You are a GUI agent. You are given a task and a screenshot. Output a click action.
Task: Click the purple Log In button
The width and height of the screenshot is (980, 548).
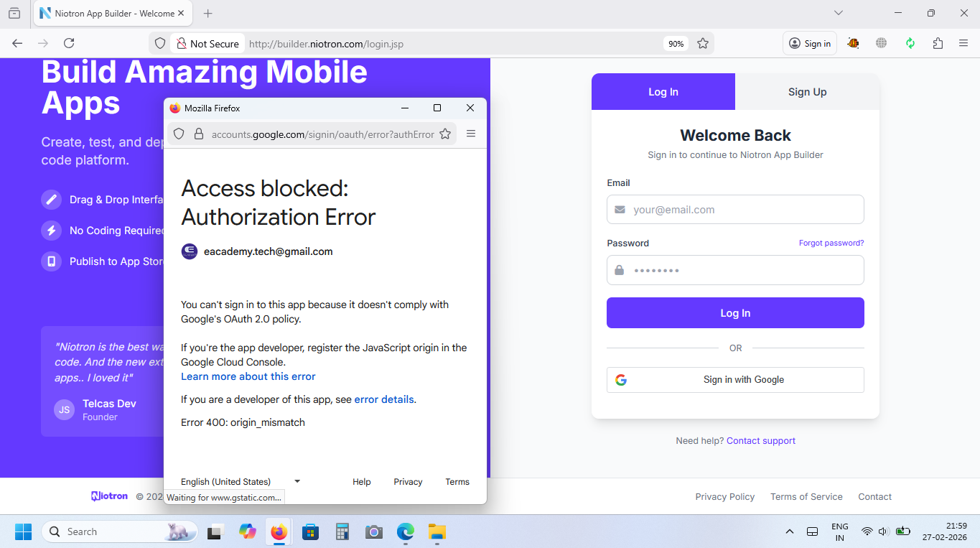click(735, 313)
